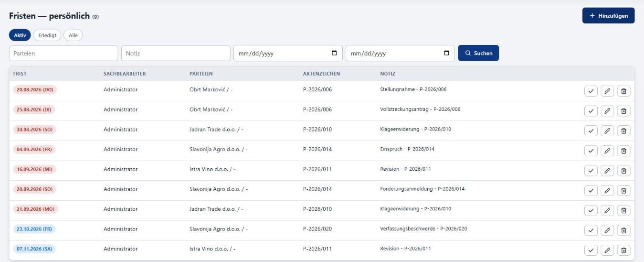Select the 25.08.2026 (DI) date badge
Screen dimensions: 644x262
pyautogui.click(x=34, y=109)
